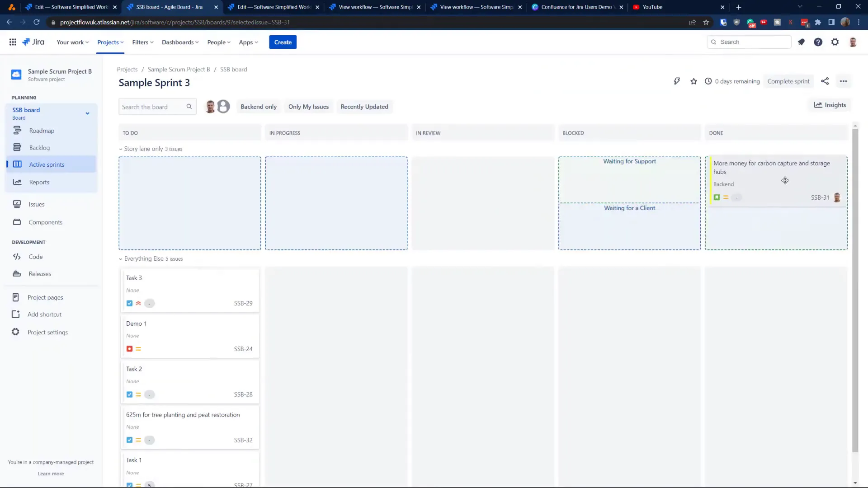The width and height of the screenshot is (868, 488).
Task: Bookmark this page with the star icon
Action: click(706, 22)
